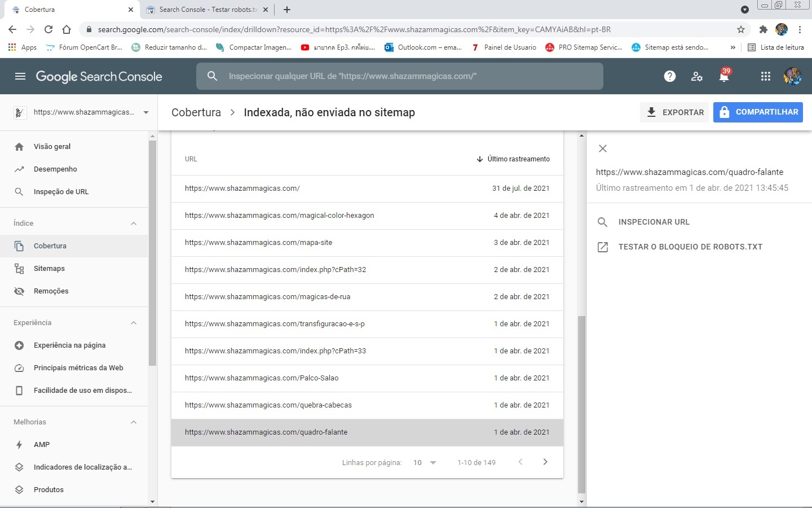This screenshot has width=812, height=508.
Task: Show more bookmarks chevron
Action: pyautogui.click(x=733, y=47)
